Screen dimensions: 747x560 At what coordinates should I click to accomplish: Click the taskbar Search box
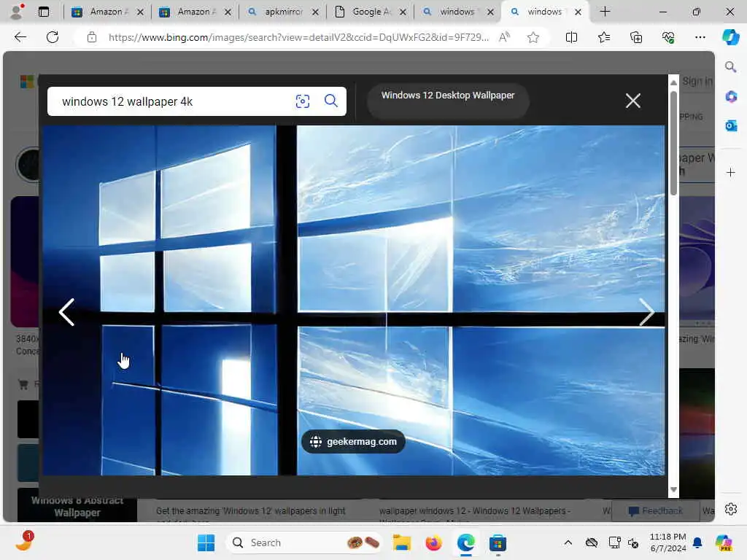[x=305, y=542]
